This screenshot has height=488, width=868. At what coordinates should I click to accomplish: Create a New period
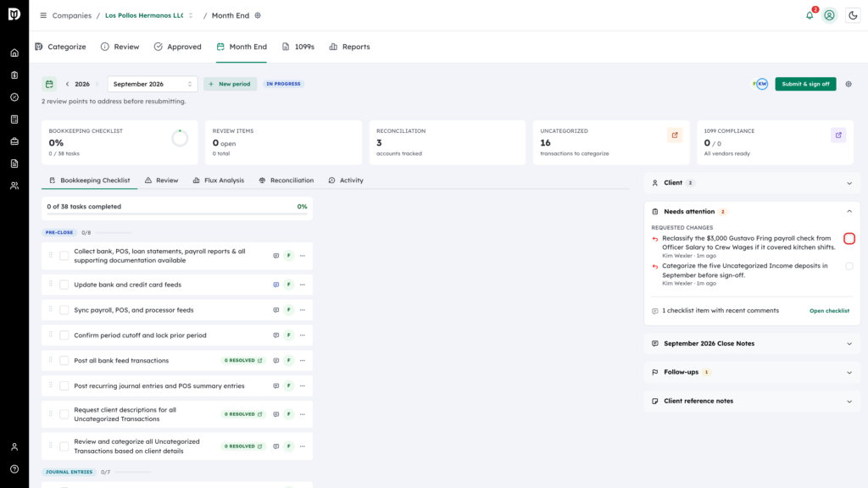click(230, 84)
